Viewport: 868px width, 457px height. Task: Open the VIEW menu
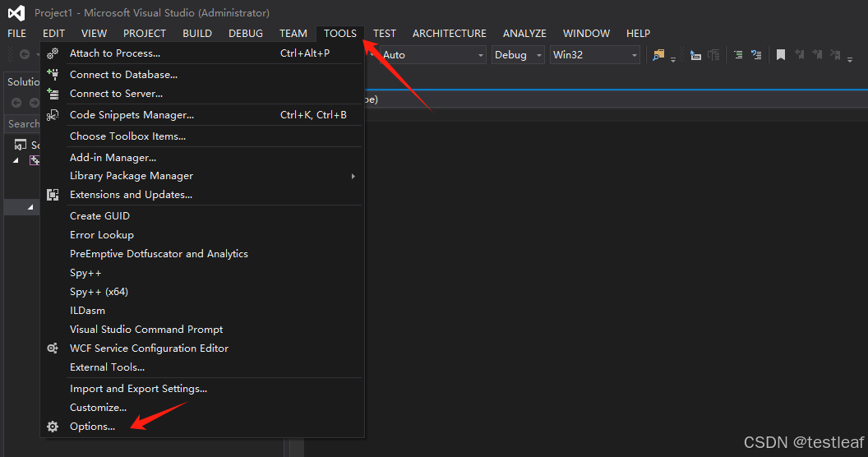point(94,34)
